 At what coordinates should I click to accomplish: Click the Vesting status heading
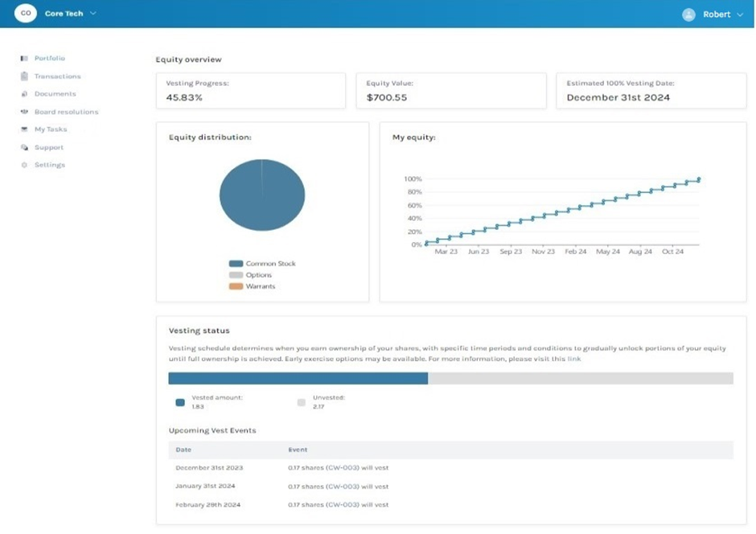click(199, 331)
